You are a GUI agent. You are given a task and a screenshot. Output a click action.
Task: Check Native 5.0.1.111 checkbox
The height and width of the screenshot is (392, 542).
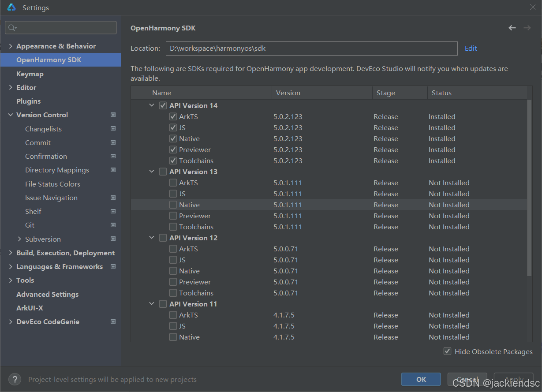pyautogui.click(x=173, y=205)
